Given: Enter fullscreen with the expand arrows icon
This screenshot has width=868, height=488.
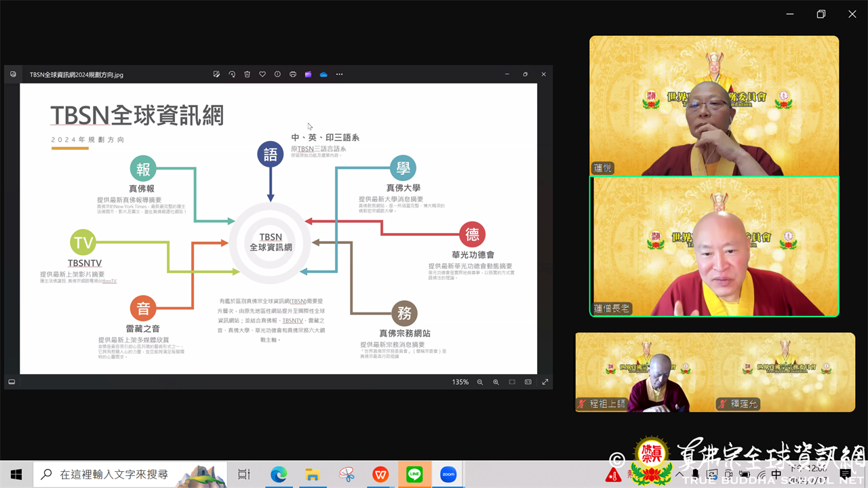Looking at the screenshot, I should pos(545,382).
